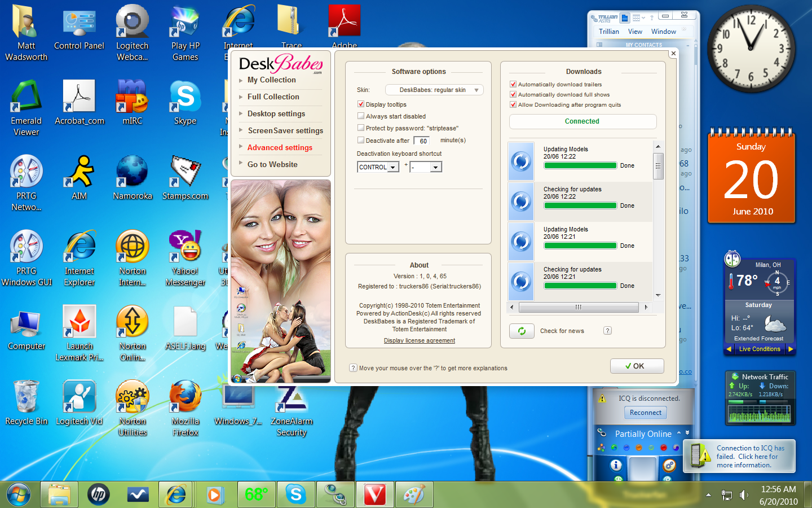Open the mIRC desktop shortcut
Image resolution: width=812 pixels, height=508 pixels.
pyautogui.click(x=132, y=102)
